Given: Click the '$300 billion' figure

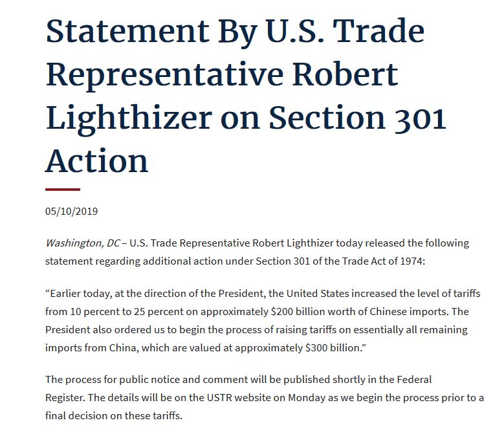Looking at the screenshot, I should pos(333,347).
